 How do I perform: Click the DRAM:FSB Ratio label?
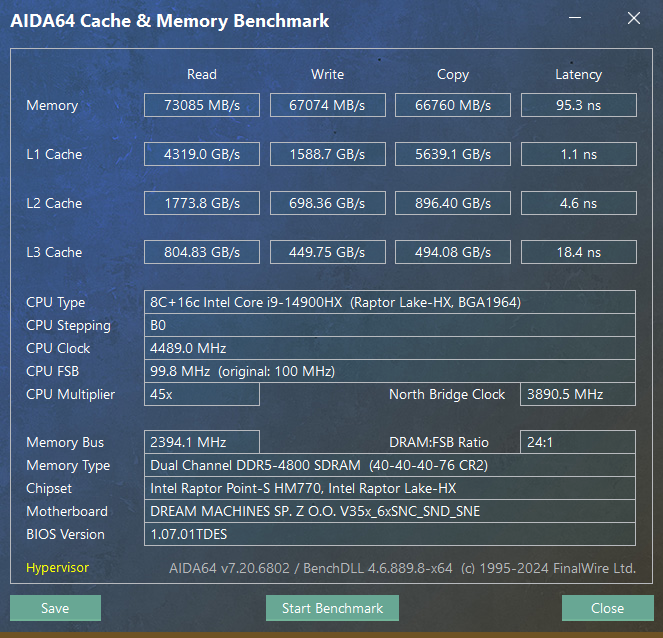438,442
